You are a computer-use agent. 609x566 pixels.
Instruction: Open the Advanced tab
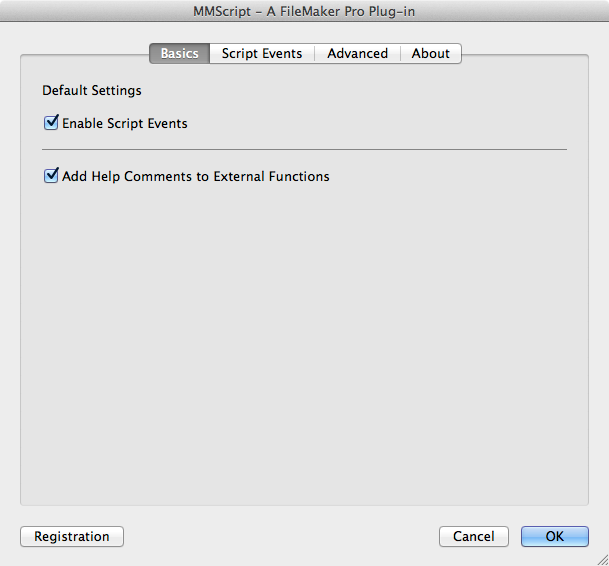pos(357,53)
